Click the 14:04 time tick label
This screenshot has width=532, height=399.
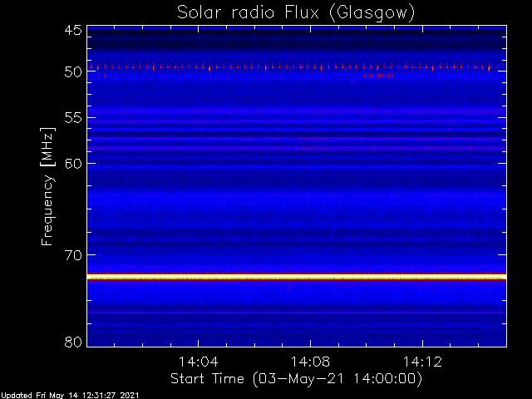[198, 362]
